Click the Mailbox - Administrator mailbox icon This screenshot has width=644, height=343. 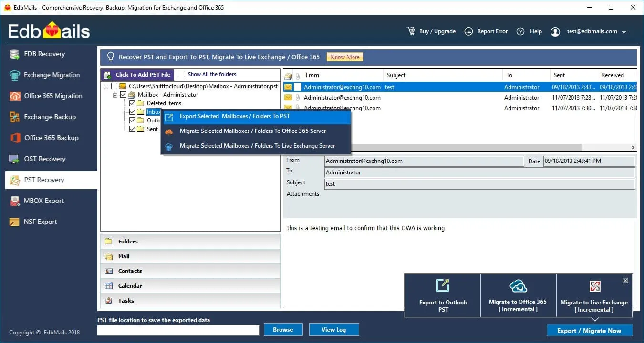[x=132, y=95]
